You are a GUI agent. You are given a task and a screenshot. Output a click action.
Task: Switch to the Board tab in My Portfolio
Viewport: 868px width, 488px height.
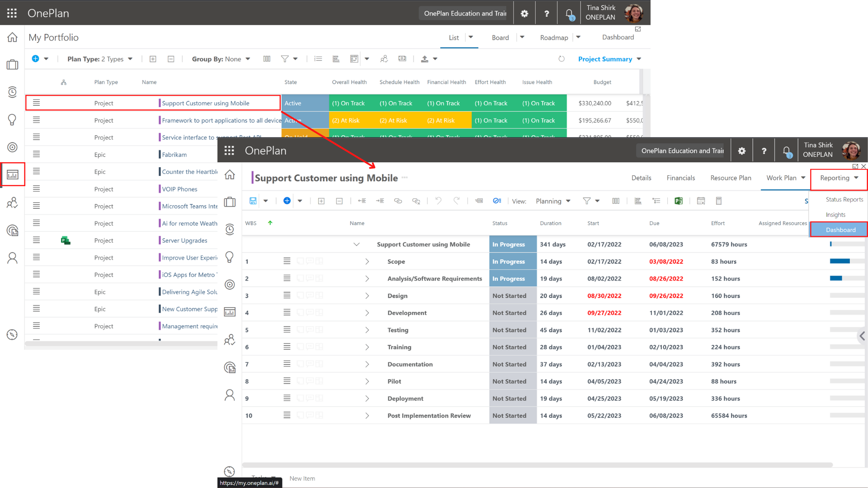[x=500, y=38]
